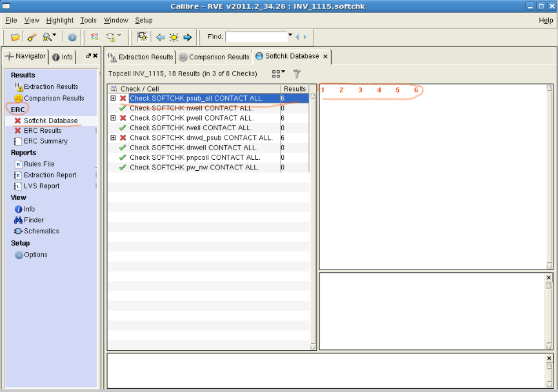This screenshot has height=392, width=558.
Task: Go to next result with right arrow
Action: click(x=188, y=37)
